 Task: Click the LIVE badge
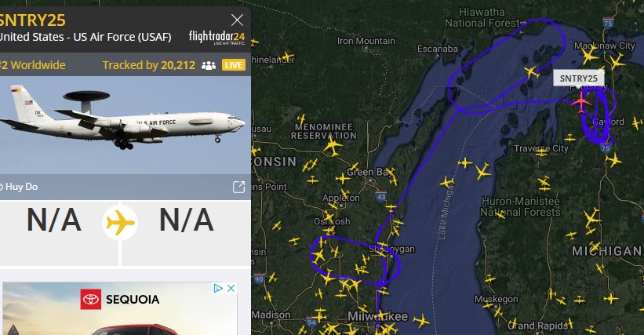pos(234,65)
